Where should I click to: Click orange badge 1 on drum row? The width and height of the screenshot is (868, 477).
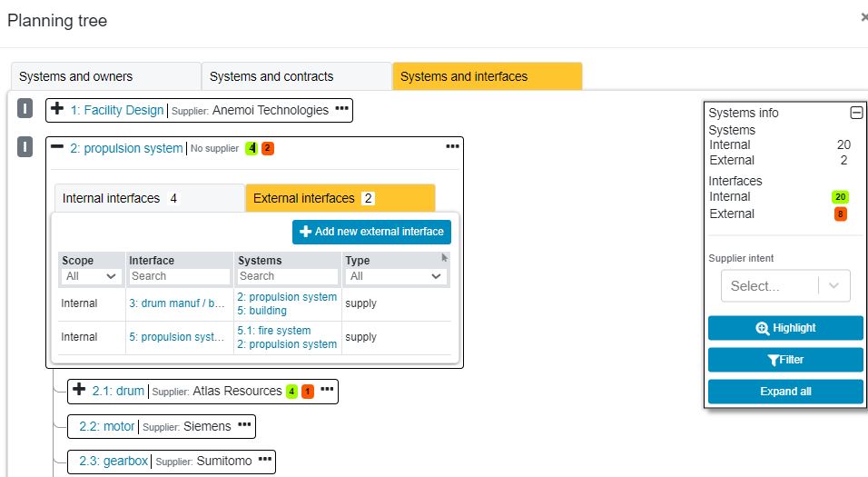[x=308, y=391]
